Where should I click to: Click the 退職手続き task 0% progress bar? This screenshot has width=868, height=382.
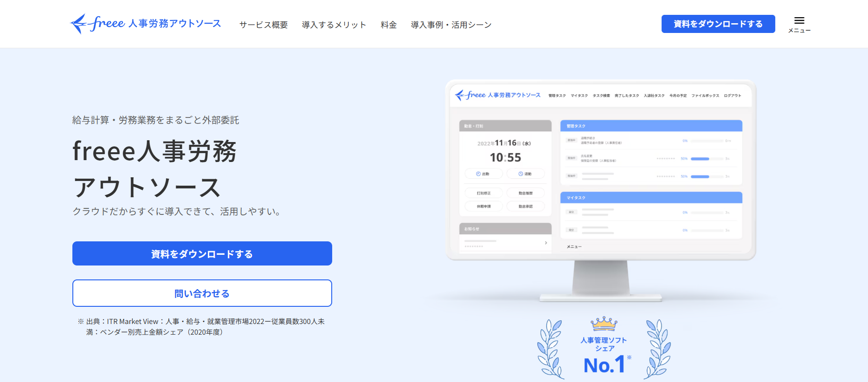(x=707, y=141)
